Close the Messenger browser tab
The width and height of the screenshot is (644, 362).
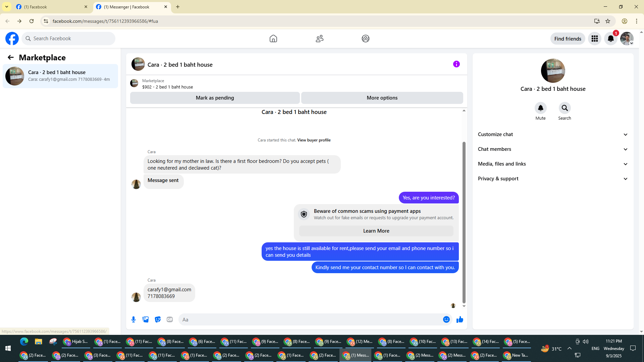coord(166,7)
